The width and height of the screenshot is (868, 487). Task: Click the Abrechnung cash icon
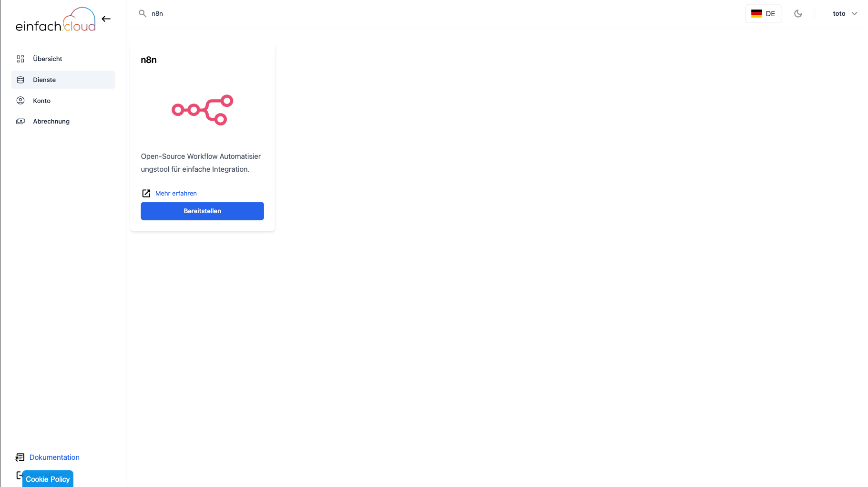20,121
